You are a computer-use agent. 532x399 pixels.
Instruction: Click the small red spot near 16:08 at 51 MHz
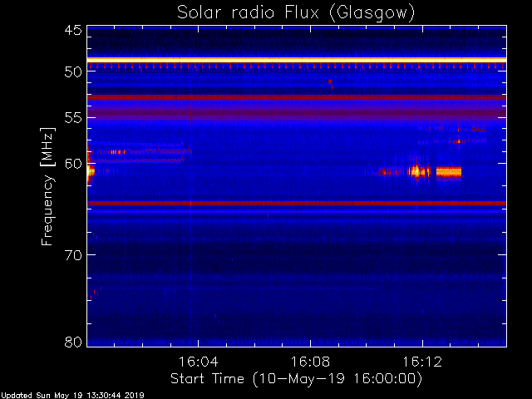tap(330, 81)
